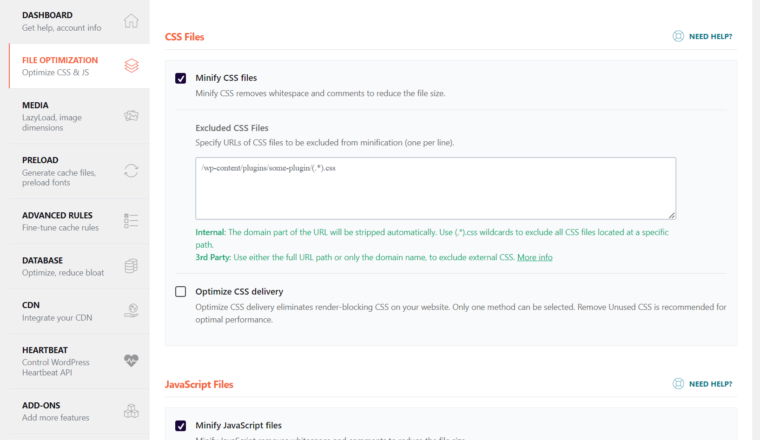Click Need Help beside JavaScript Files
Image resolution: width=760 pixels, height=440 pixels.
click(x=702, y=384)
